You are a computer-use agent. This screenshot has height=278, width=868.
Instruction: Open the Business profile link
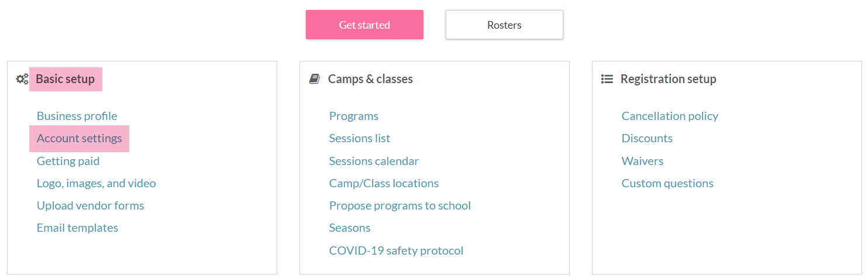click(77, 116)
